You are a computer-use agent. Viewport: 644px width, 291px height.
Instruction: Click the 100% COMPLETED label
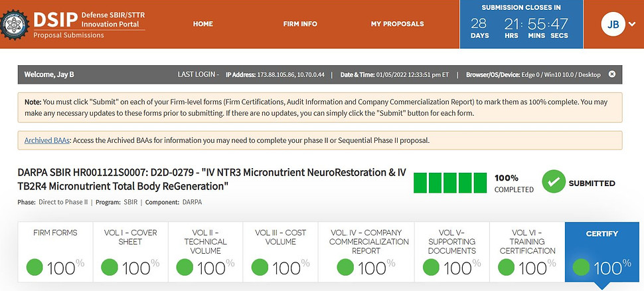coord(514,183)
